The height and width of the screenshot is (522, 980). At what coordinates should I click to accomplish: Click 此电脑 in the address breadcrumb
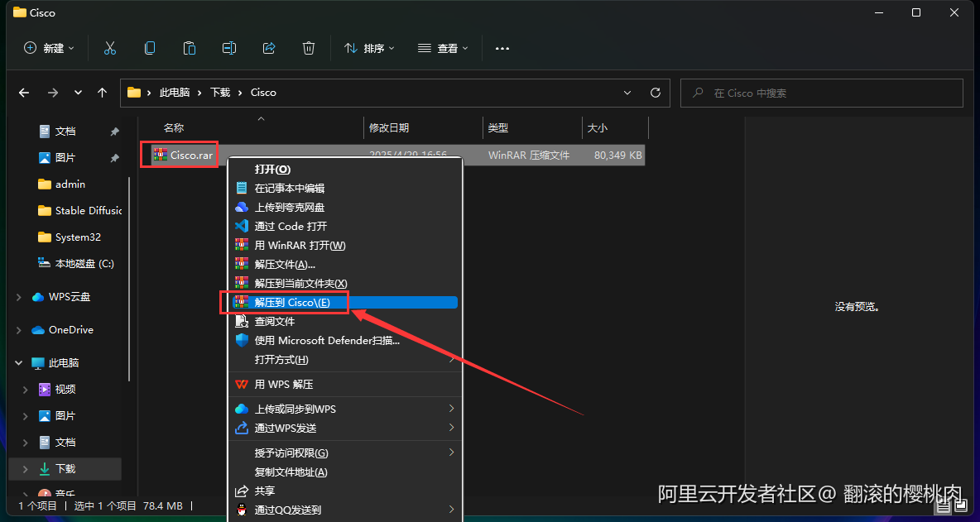click(x=175, y=93)
